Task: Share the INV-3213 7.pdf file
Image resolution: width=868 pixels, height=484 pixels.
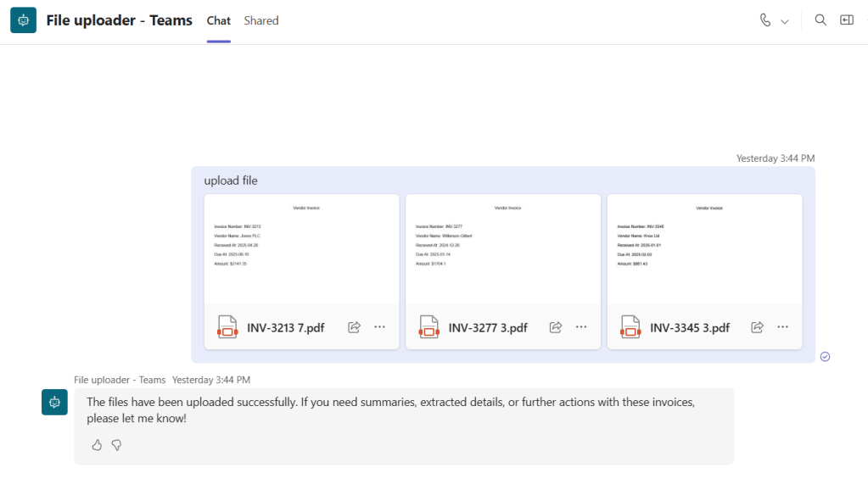Action: pos(355,327)
